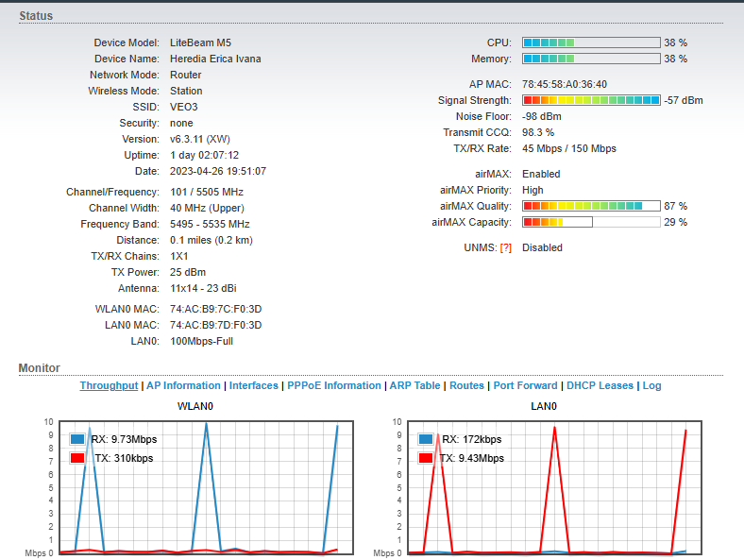This screenshot has height=560, width=744.
Task: View the ARP Table
Action: click(x=414, y=385)
